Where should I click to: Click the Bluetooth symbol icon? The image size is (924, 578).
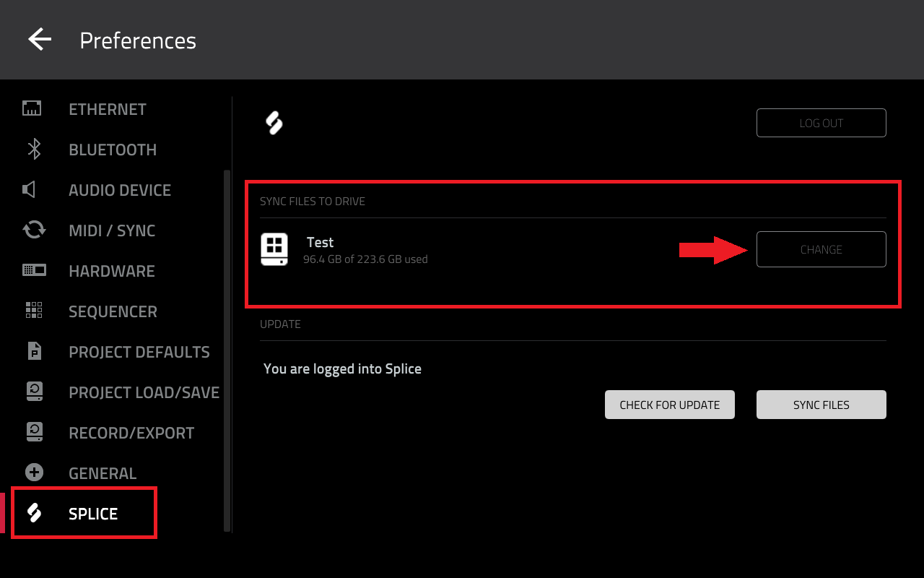click(33, 150)
